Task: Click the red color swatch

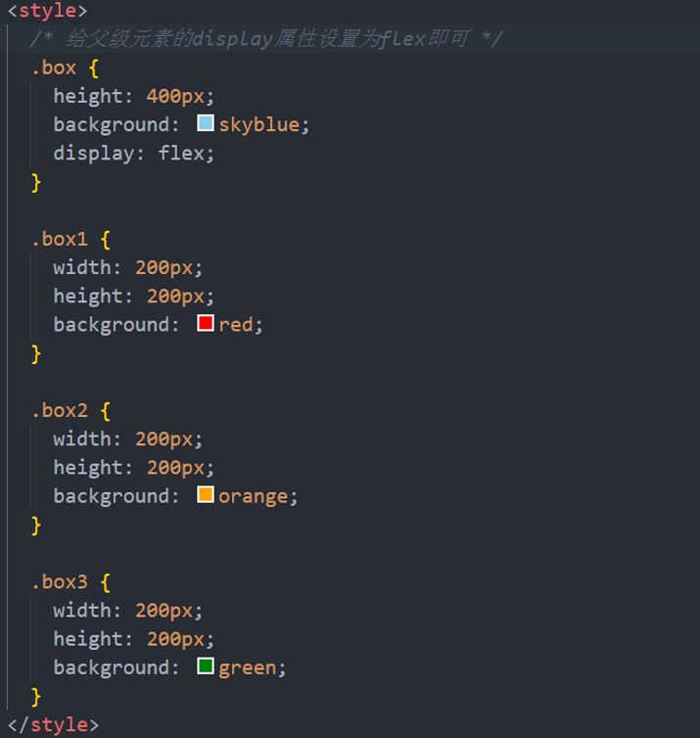Action: coord(206,324)
